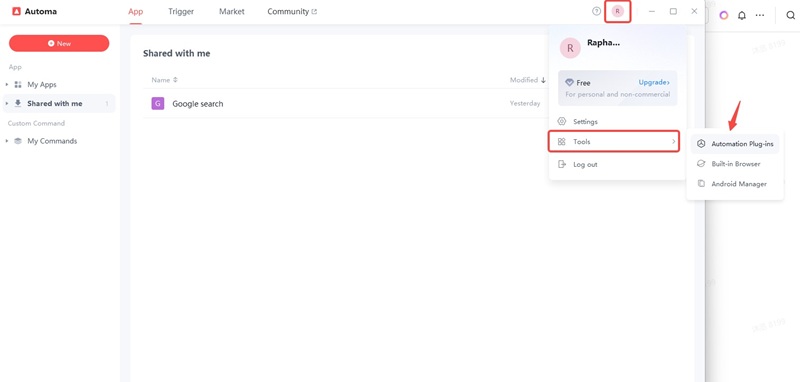Open the Google search row
This screenshot has height=382, width=800.
(347, 104)
